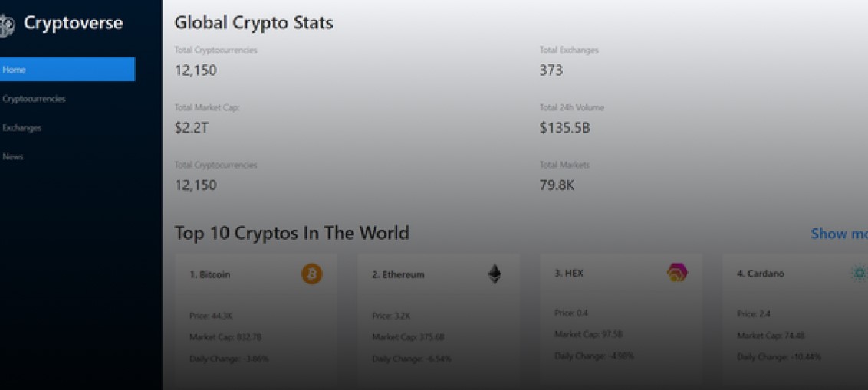Open Exchanges from the sidebar

click(x=21, y=128)
